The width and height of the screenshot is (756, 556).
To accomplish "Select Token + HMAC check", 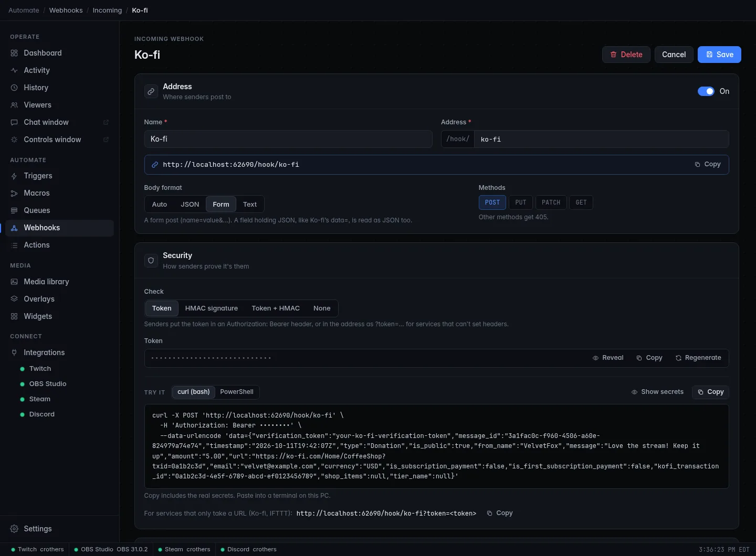I will (276, 308).
